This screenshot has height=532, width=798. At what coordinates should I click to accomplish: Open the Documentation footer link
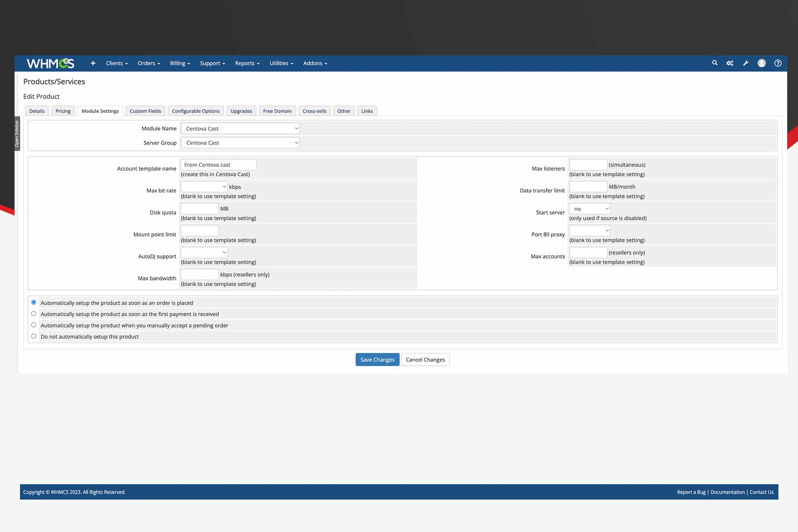728,492
